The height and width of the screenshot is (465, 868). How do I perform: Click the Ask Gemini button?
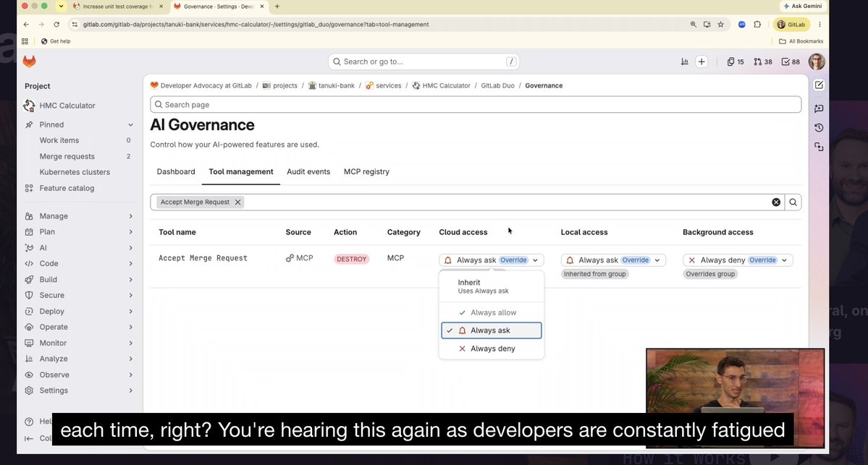[803, 6]
